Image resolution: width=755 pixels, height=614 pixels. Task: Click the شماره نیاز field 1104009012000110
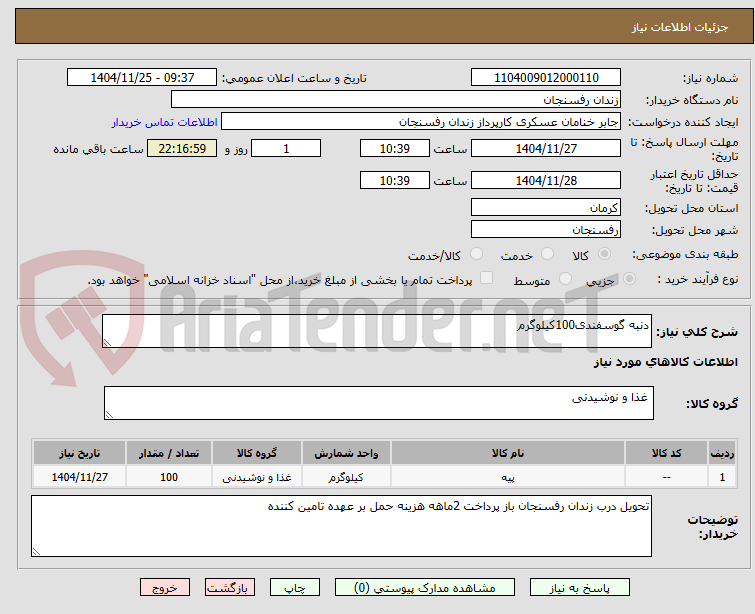546,78
